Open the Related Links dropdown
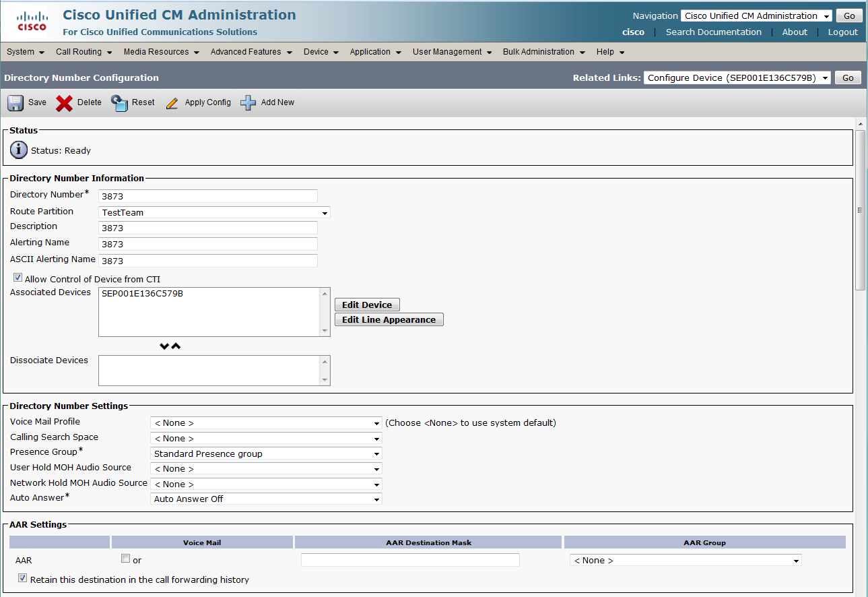The height and width of the screenshot is (597, 868). pyautogui.click(x=737, y=78)
